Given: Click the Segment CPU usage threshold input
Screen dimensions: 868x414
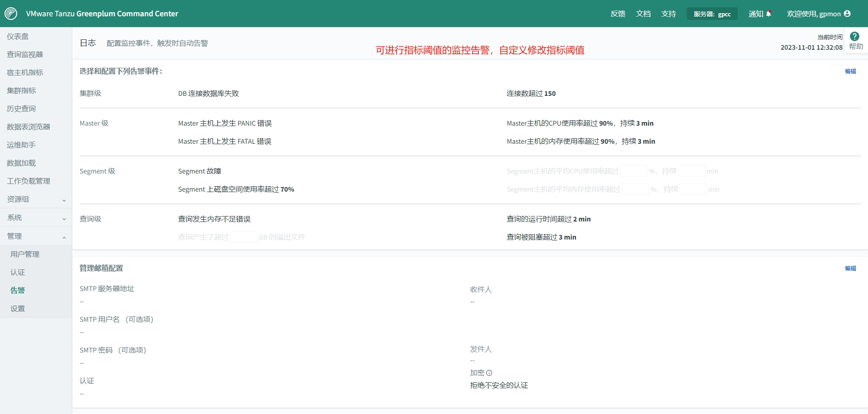Looking at the screenshot, I should pyautogui.click(x=634, y=171).
